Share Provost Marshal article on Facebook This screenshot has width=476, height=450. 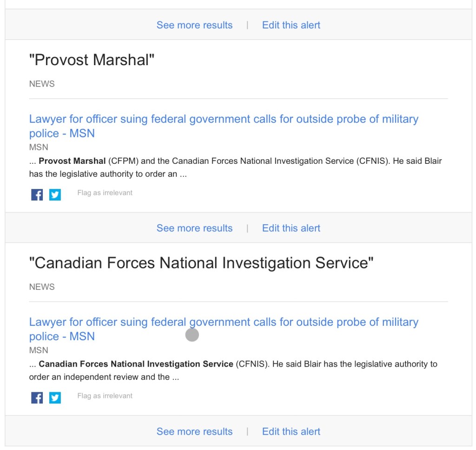pyautogui.click(x=37, y=195)
